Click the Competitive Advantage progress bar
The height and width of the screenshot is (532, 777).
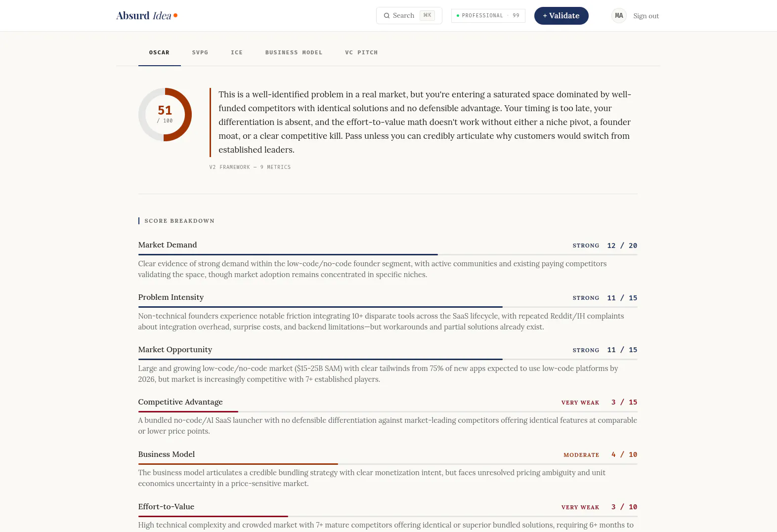(x=388, y=411)
